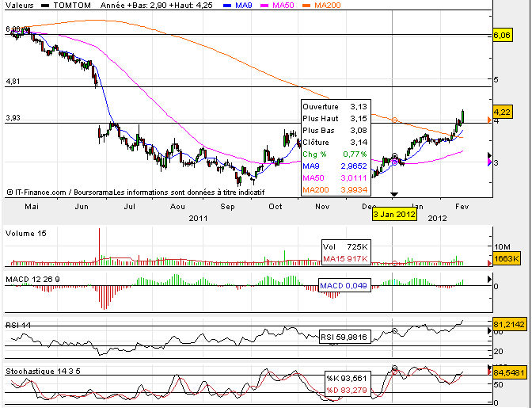Click the orange circle on MA200 line
Screen dimensions: 532x408
click(394, 120)
